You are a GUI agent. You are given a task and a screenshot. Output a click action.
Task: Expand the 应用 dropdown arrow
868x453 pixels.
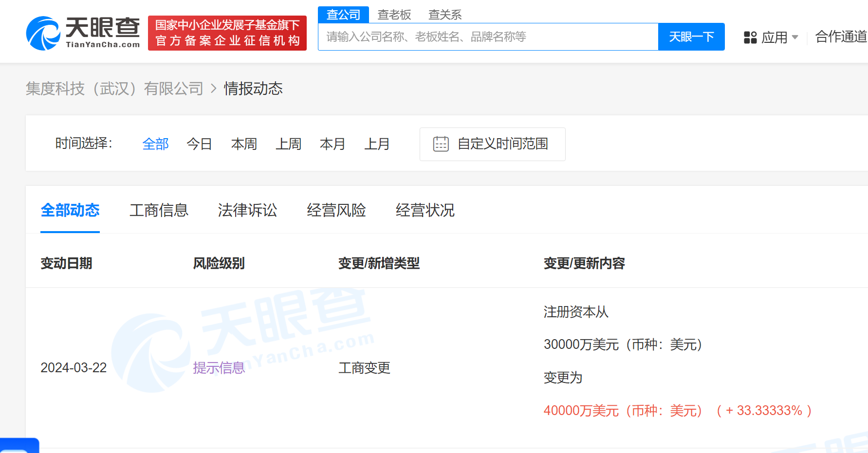click(x=795, y=37)
